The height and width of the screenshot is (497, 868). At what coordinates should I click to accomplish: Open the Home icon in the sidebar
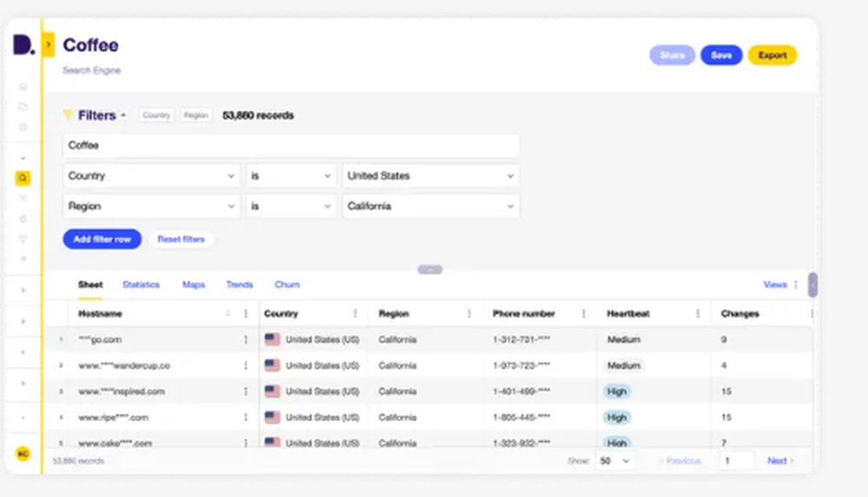coord(23,87)
